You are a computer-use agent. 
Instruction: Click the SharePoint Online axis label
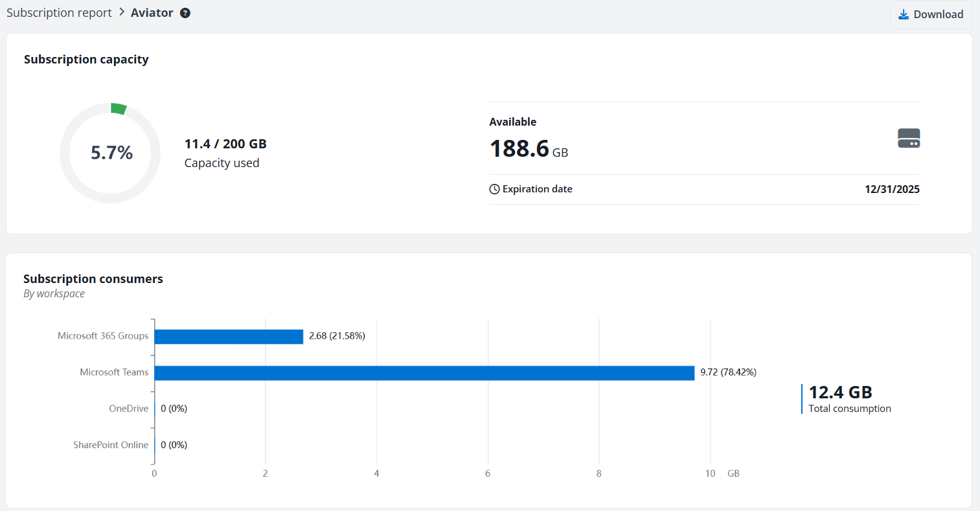[x=111, y=445]
